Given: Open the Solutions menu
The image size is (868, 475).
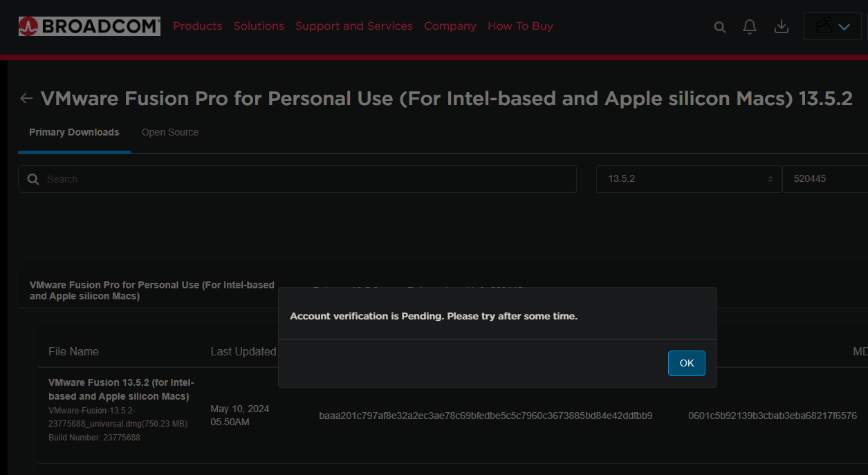Looking at the screenshot, I should [x=259, y=26].
